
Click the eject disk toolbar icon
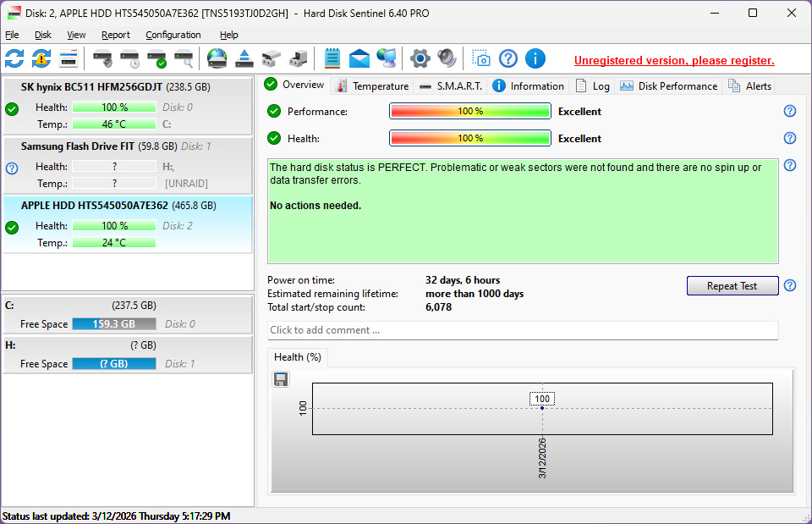[x=244, y=58]
